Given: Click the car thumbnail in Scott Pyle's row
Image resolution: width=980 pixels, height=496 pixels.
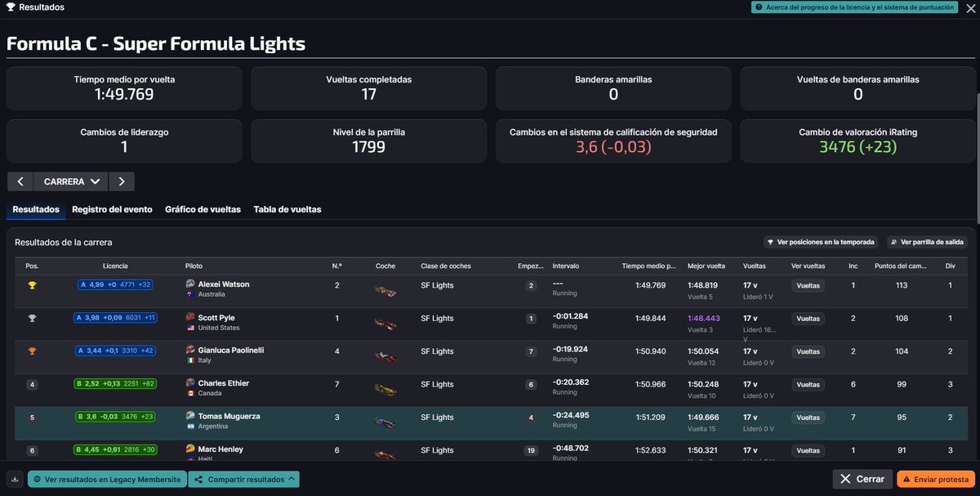Looking at the screenshot, I should click(385, 324).
